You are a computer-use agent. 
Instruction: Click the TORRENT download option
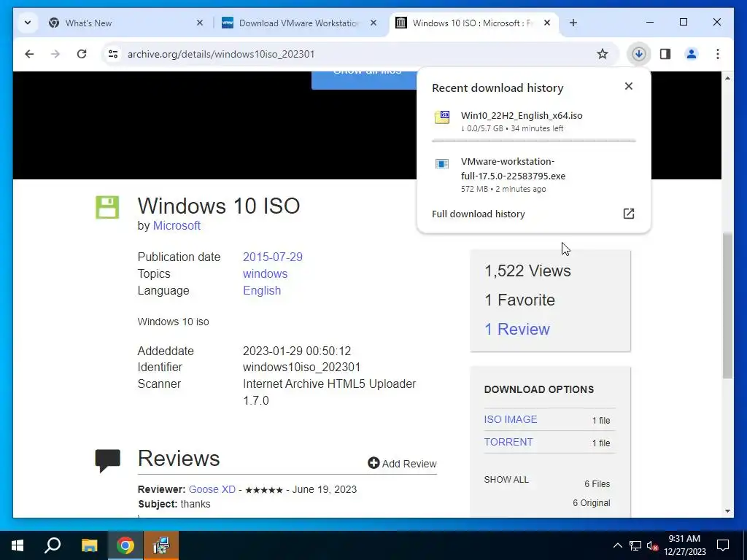508,442
